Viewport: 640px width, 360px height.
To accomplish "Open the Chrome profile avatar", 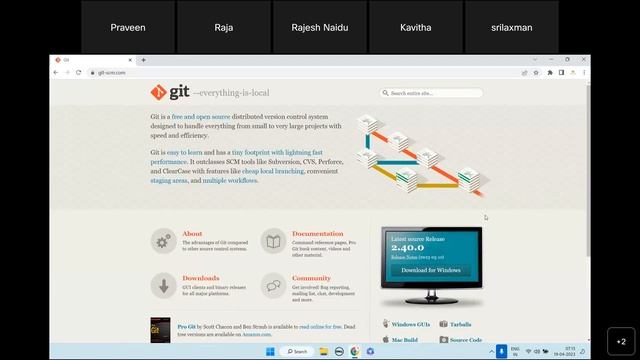I will pyautogui.click(x=573, y=73).
